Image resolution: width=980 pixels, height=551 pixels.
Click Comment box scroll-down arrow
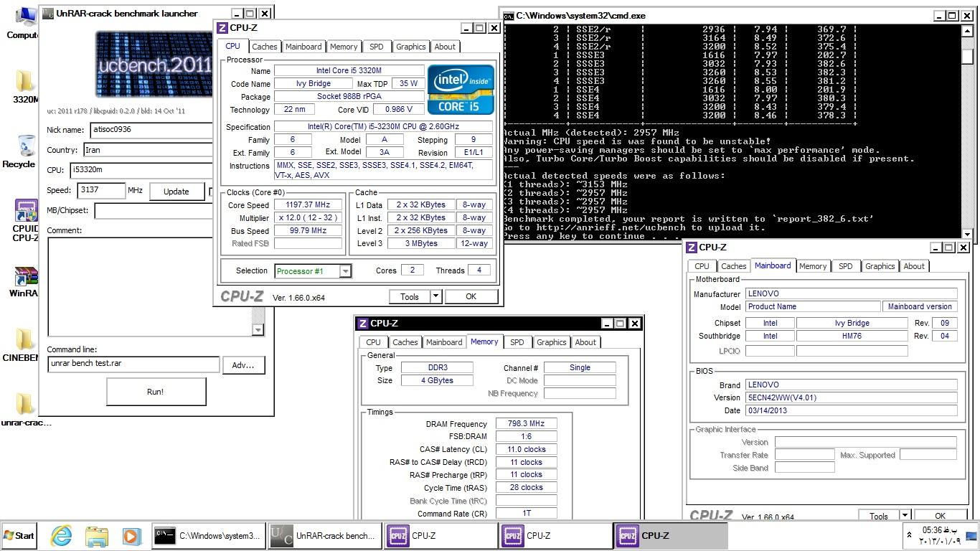258,329
